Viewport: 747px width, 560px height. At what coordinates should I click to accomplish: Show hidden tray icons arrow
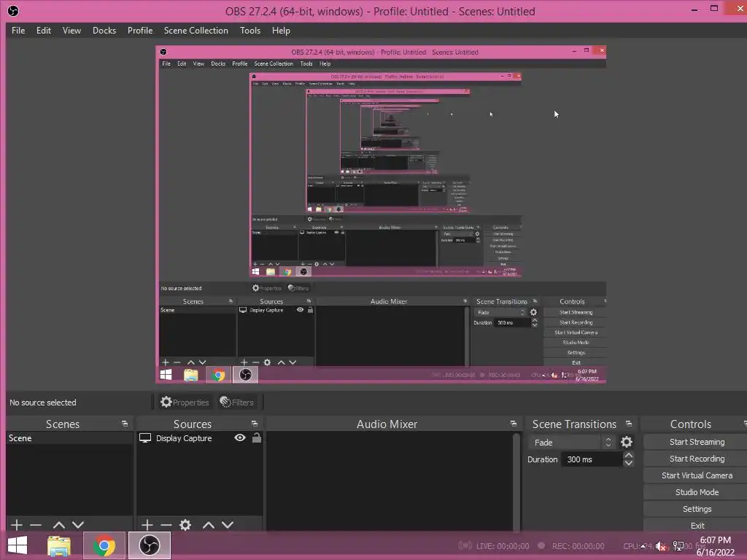click(x=643, y=546)
